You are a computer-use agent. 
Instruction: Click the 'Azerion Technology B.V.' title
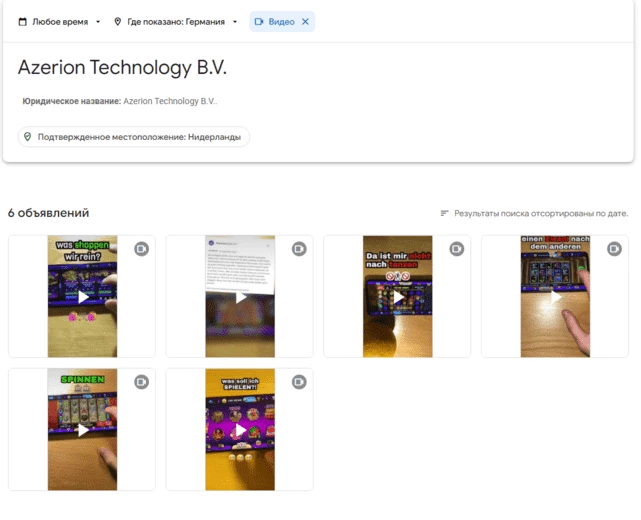[122, 67]
